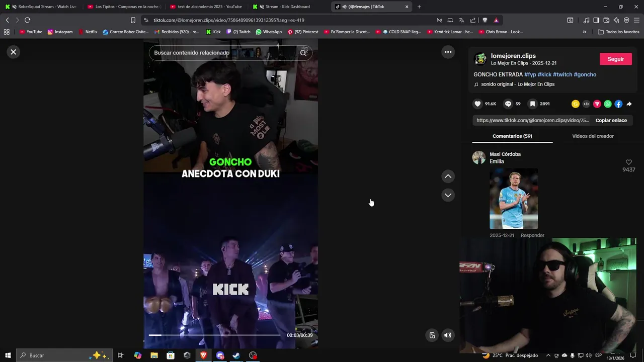Go back to the previous page
The height and width of the screenshot is (362, 644).
click(x=7, y=20)
